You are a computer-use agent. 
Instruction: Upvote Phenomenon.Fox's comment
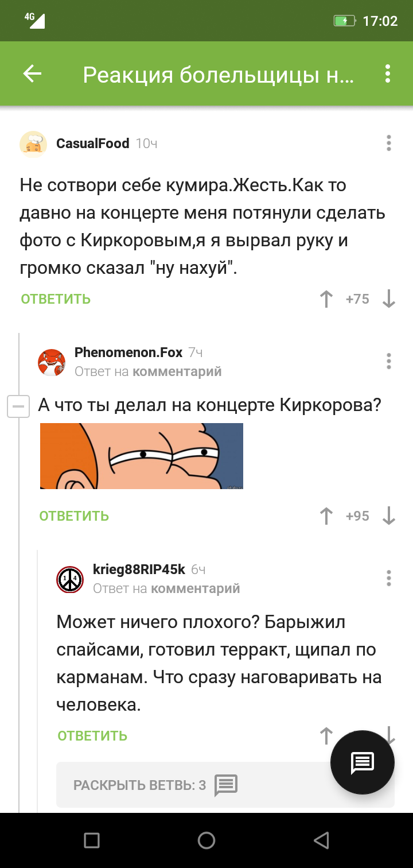click(x=326, y=516)
